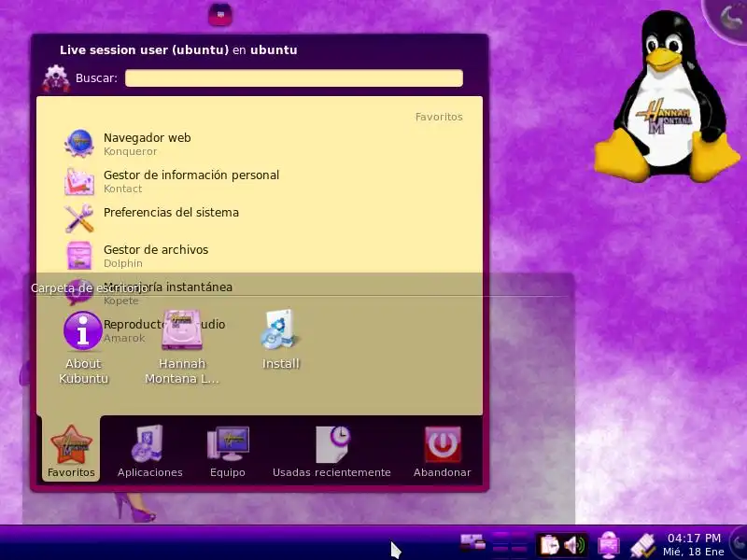Open the Hannah Montana L... desktop icon
Image resolution: width=747 pixels, height=560 pixels.
click(182, 348)
